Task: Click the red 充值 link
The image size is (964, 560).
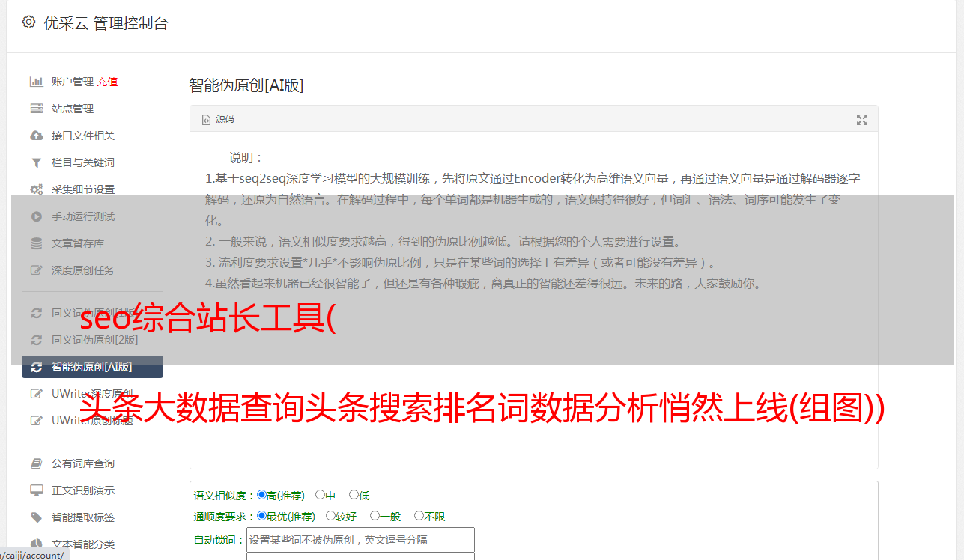Action: pyautogui.click(x=107, y=82)
